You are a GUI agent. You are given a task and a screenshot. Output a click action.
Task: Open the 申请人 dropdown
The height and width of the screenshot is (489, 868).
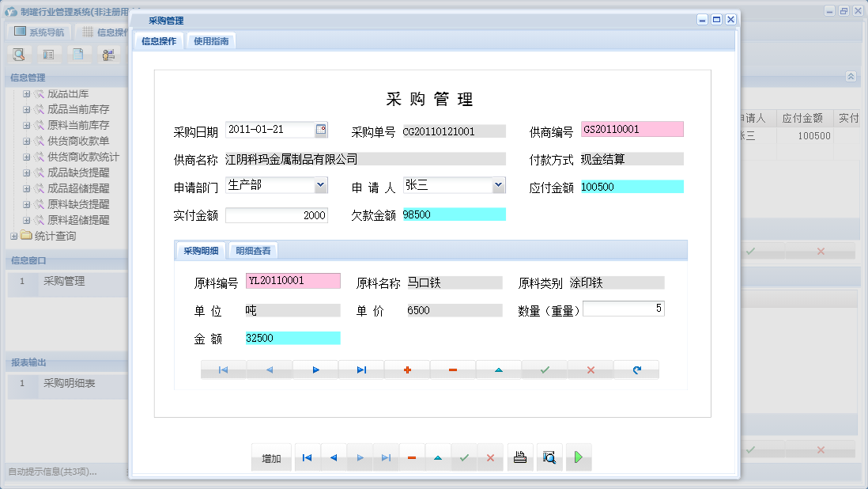click(497, 184)
